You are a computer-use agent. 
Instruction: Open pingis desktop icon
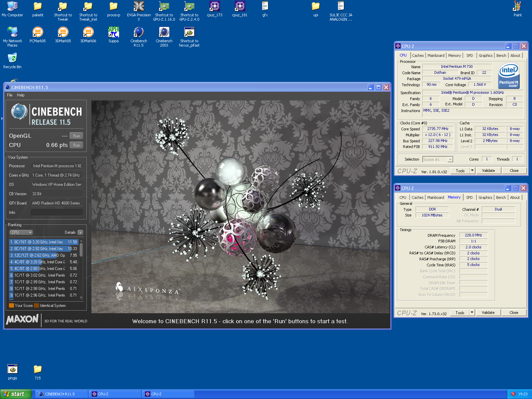[x=12, y=372]
